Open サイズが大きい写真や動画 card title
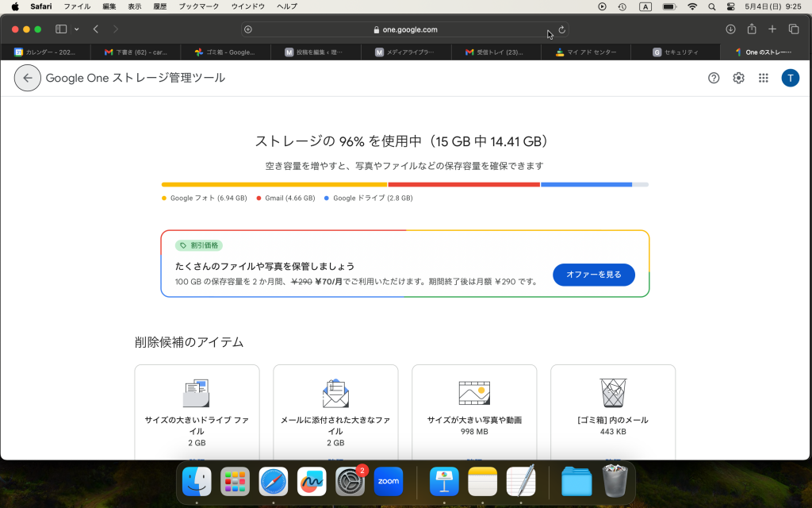This screenshot has height=508, width=812. coord(474,420)
